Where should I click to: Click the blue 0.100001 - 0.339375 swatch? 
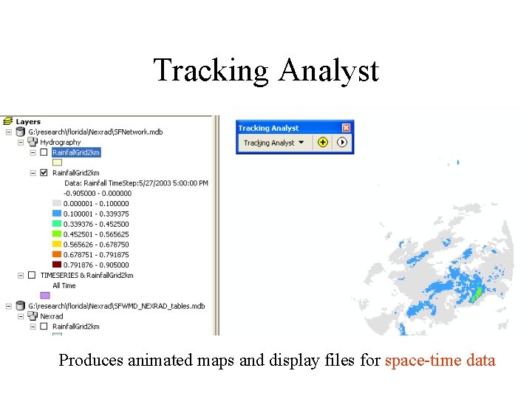point(57,214)
